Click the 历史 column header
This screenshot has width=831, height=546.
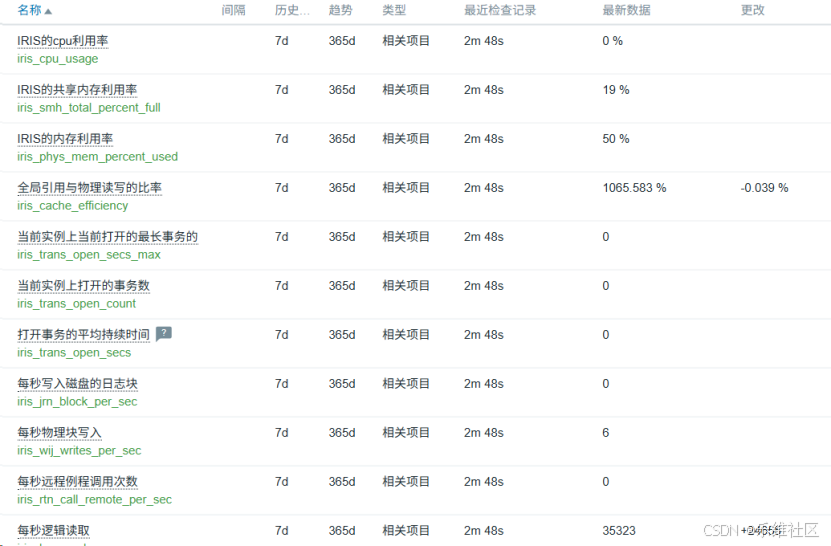[292, 10]
